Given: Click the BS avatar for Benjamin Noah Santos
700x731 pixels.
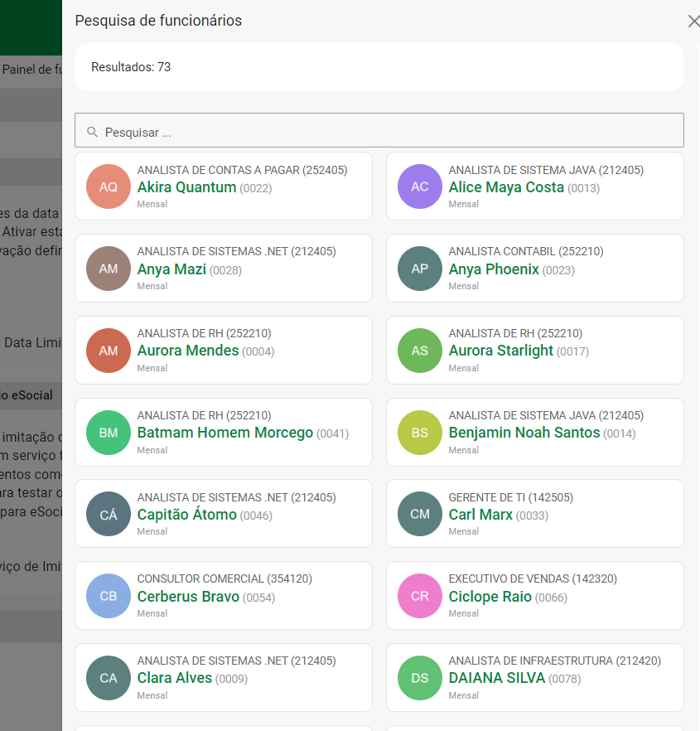Looking at the screenshot, I should pos(420,433).
